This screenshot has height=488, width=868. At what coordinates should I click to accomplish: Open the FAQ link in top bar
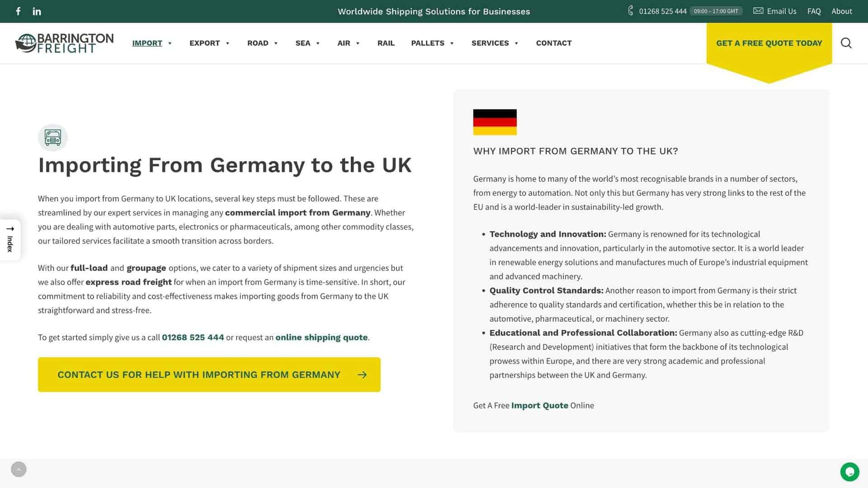click(x=814, y=11)
